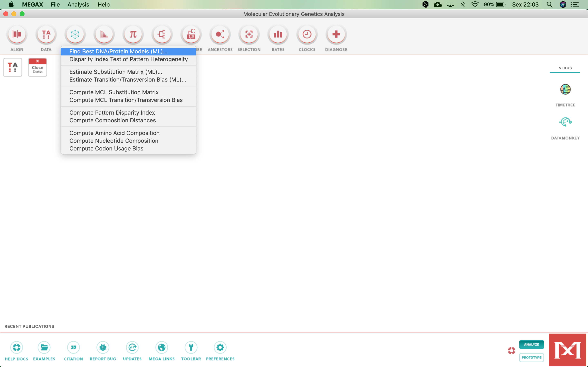588x367 pixels.
Task: Launch the DATAMONKEY icon
Action: point(565,122)
